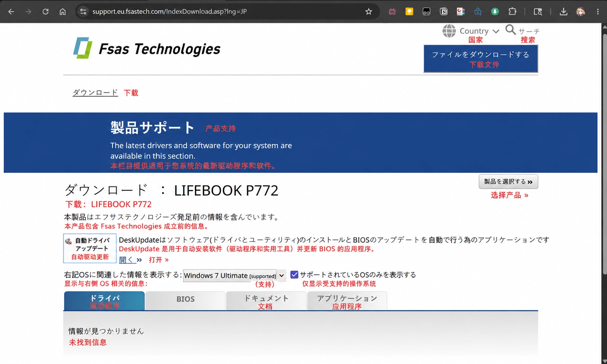The width and height of the screenshot is (607, 364).
Task: Open the blue shopping bag extension
Action: coord(478,12)
